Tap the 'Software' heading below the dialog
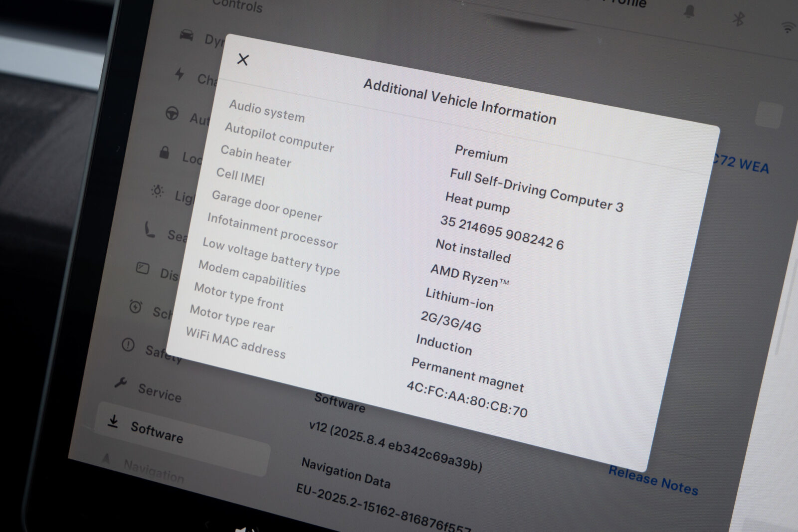 coord(340,403)
